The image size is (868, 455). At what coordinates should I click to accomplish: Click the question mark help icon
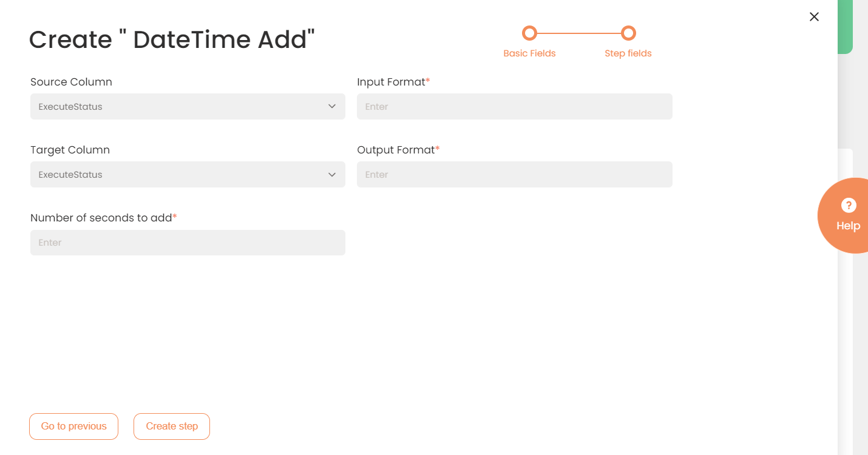pyautogui.click(x=849, y=206)
